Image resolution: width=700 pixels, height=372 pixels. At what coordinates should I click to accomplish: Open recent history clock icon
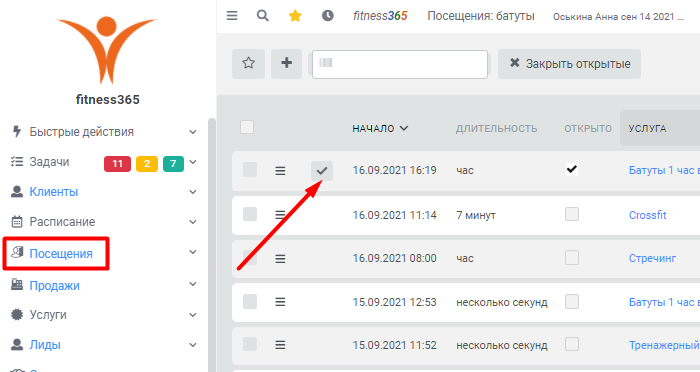tap(328, 16)
